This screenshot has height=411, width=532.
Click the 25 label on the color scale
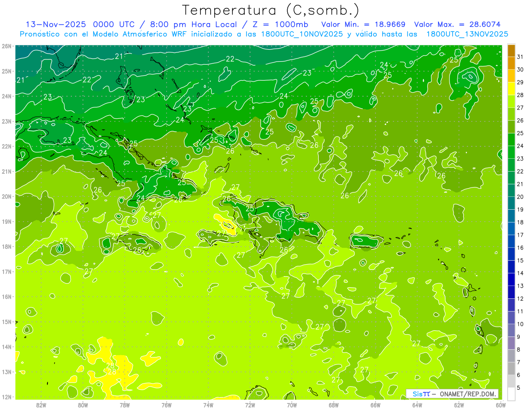point(520,133)
